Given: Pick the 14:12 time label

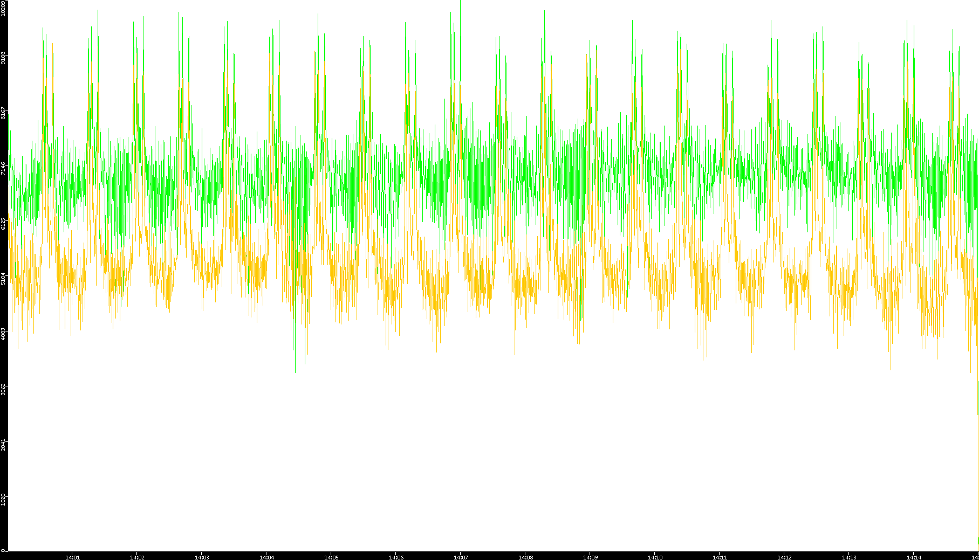Looking at the screenshot, I should (x=784, y=557).
